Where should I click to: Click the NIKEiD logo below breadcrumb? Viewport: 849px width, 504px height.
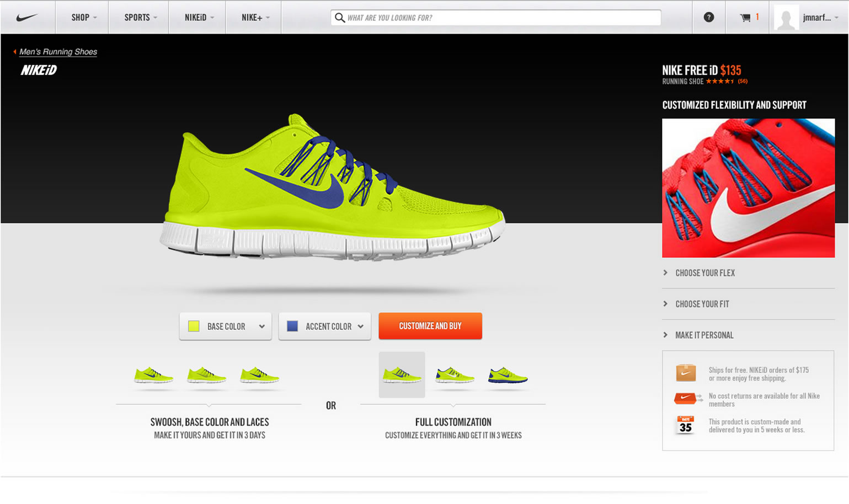point(39,70)
